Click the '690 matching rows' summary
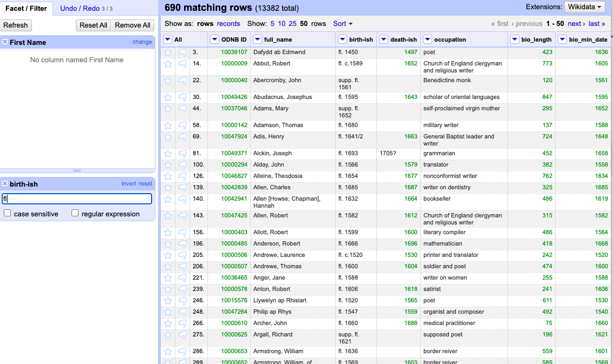Viewport: 613px width, 364px height. click(208, 8)
